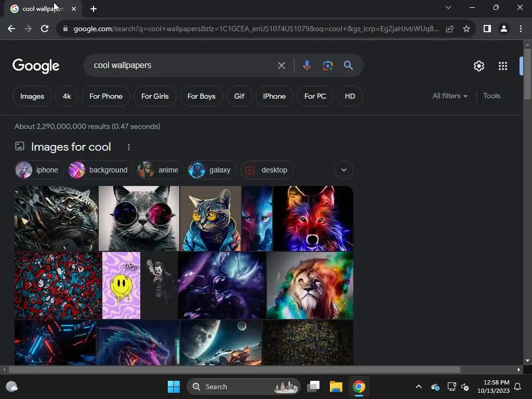This screenshot has width=532, height=399.
Task: Open the weather widget on the taskbar
Action: click(x=12, y=387)
